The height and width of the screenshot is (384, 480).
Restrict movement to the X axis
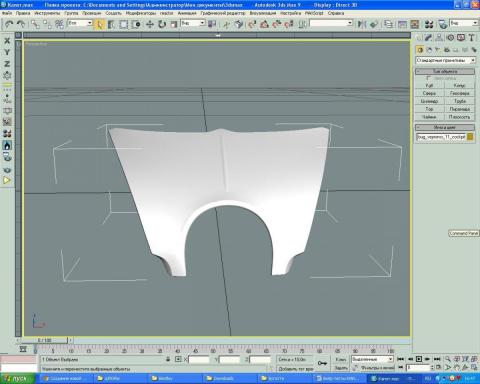[x=7, y=41]
